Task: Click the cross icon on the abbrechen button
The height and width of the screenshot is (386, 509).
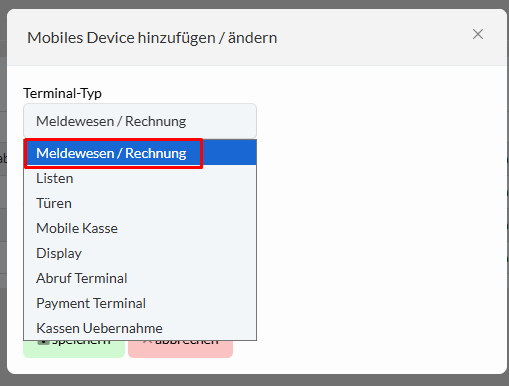Action: coord(147,342)
